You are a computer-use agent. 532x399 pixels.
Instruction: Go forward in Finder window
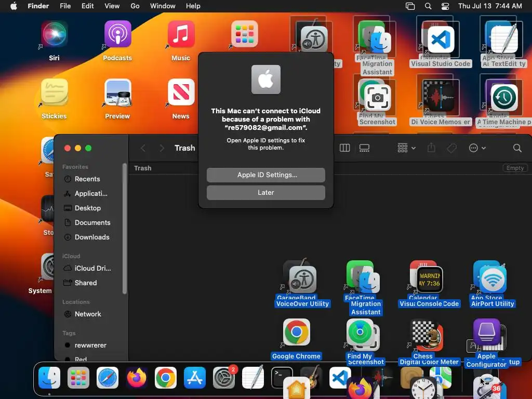[x=162, y=148]
